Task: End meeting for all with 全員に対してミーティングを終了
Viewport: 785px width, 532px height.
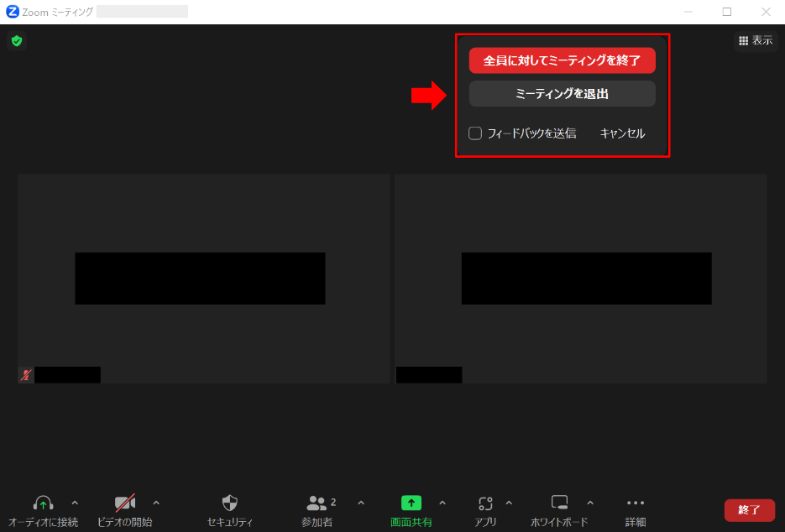Action: click(562, 60)
